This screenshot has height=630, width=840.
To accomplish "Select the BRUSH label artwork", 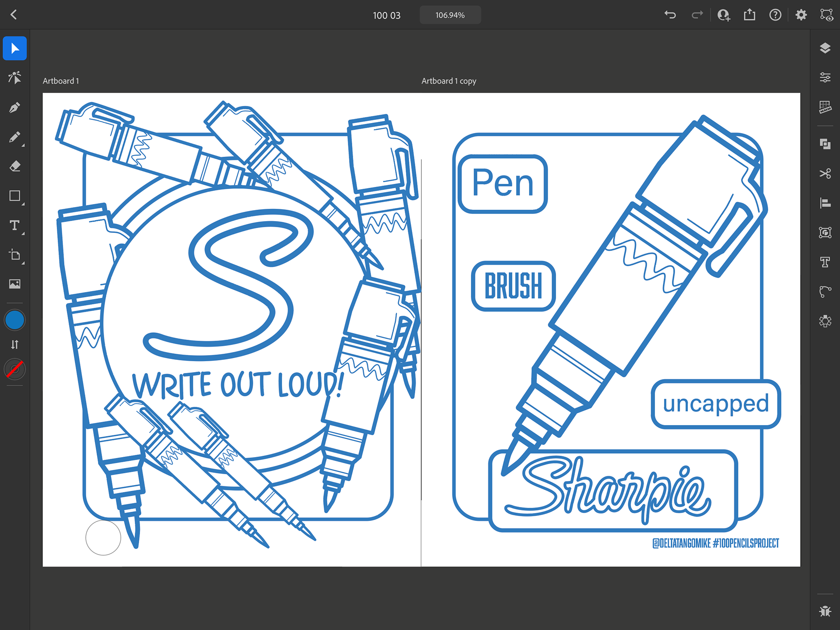I will (514, 286).
